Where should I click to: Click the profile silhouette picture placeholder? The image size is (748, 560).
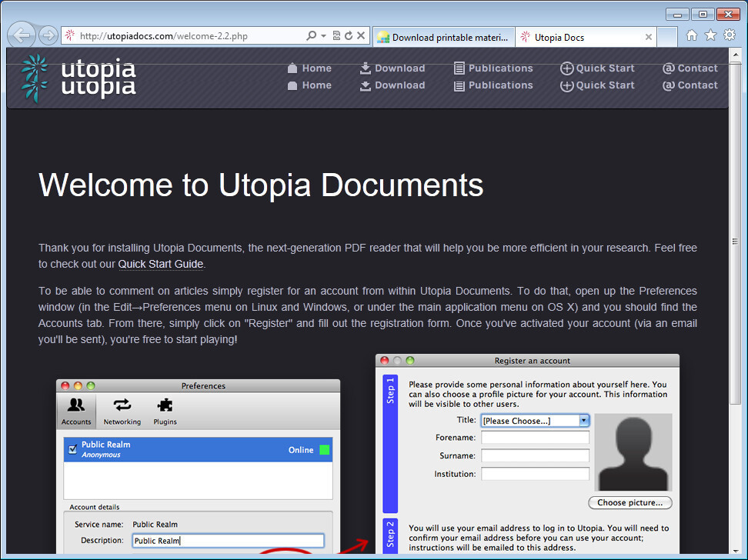tap(633, 452)
